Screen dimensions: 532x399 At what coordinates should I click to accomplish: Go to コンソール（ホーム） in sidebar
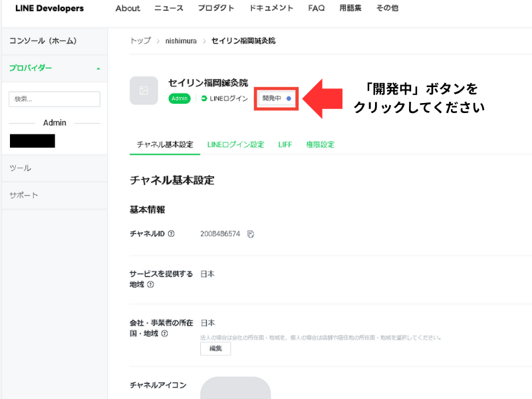pyautogui.click(x=43, y=41)
